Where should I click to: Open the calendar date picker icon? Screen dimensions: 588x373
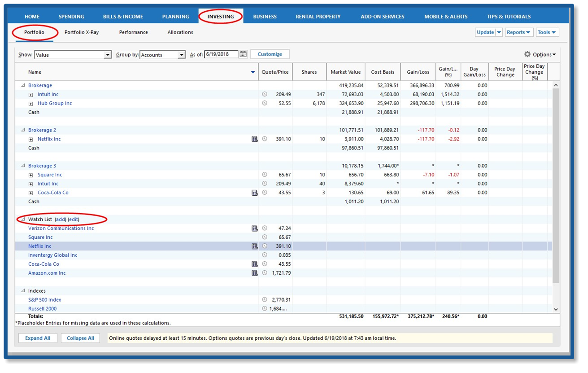pyautogui.click(x=243, y=54)
